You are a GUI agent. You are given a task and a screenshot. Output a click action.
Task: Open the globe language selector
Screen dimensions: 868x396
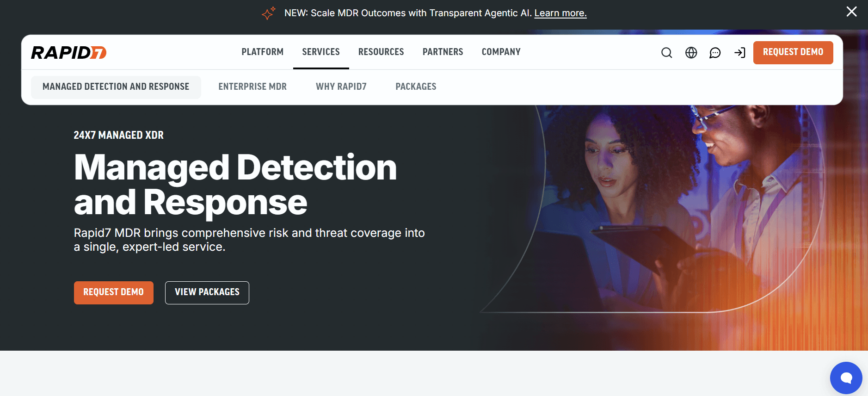[x=691, y=53]
